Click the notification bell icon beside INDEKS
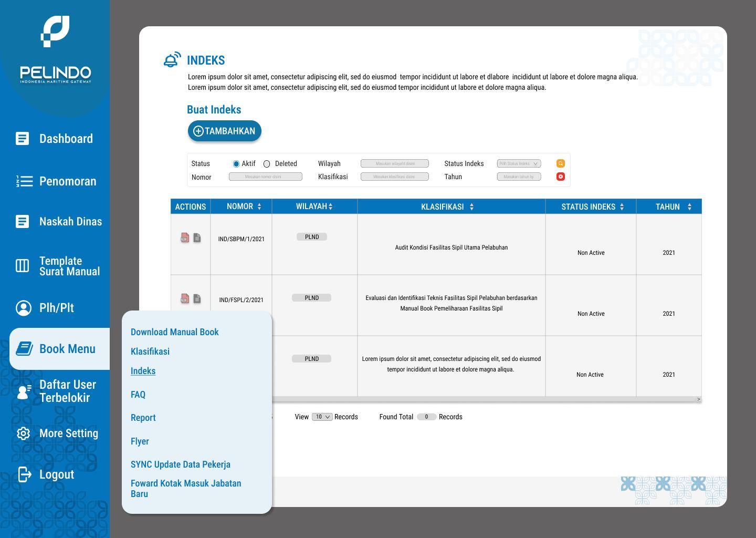Viewport: 756px width, 538px height. pos(172,60)
